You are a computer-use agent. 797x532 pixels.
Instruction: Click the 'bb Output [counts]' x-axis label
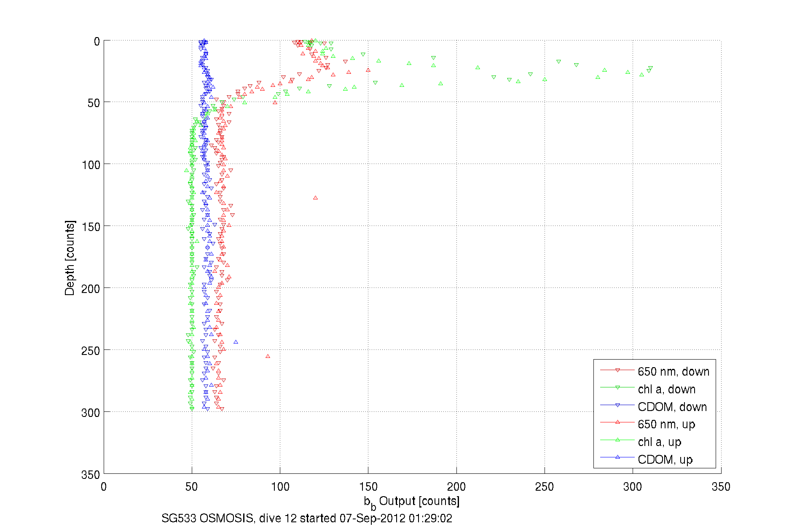click(x=412, y=502)
